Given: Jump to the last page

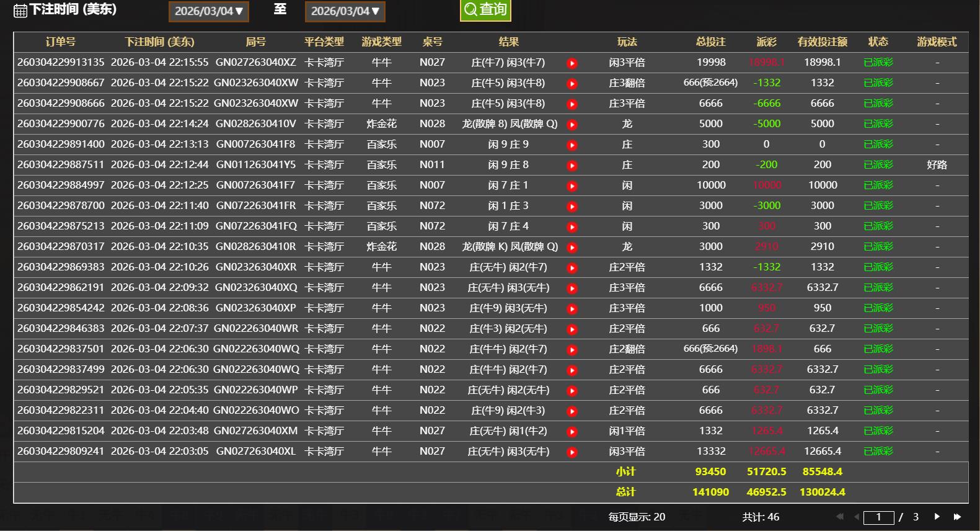Looking at the screenshot, I should pos(957,517).
